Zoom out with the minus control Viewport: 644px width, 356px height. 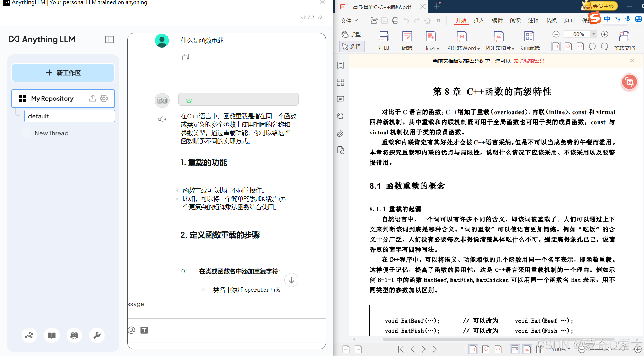[556, 34]
